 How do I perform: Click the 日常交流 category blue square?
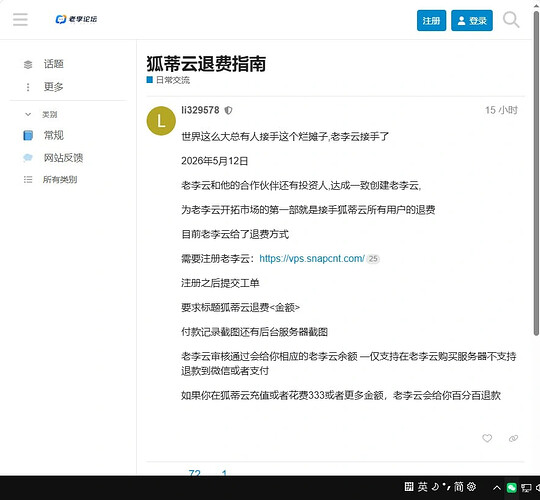149,80
